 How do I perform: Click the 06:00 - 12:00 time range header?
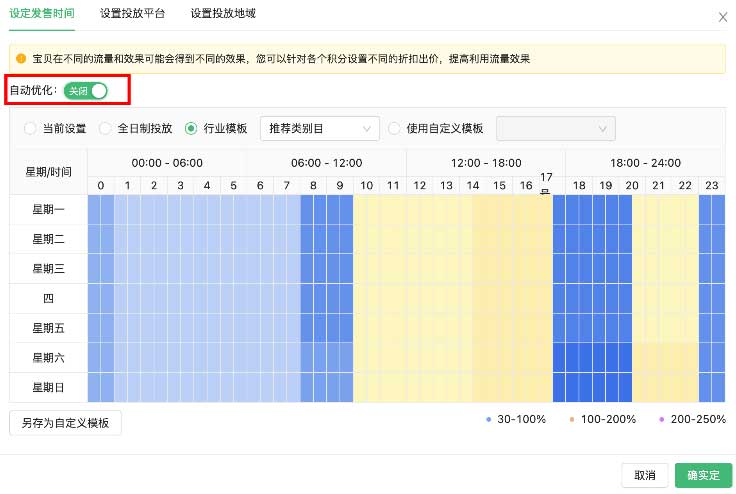tap(327, 163)
